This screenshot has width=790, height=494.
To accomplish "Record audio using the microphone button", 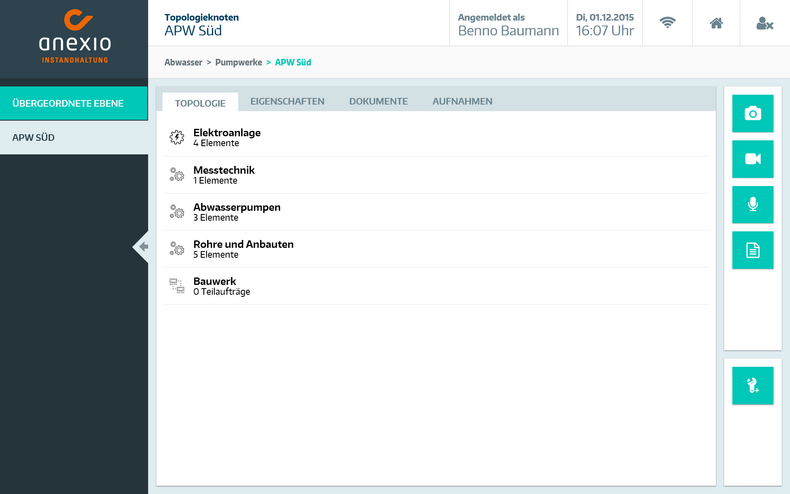I will (752, 205).
